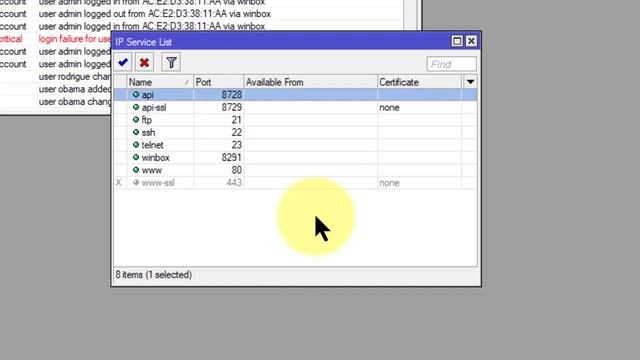The image size is (640, 360).
Task: Click the user obama added log entry
Action: click(75, 89)
